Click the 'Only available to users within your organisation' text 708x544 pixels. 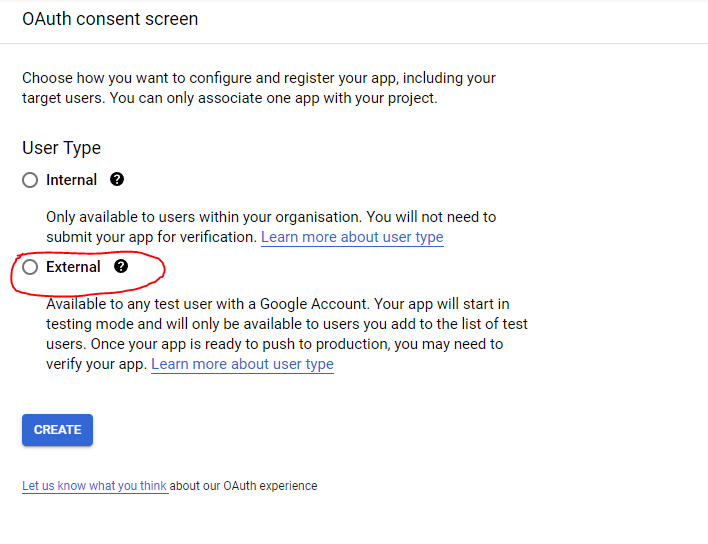point(200,217)
